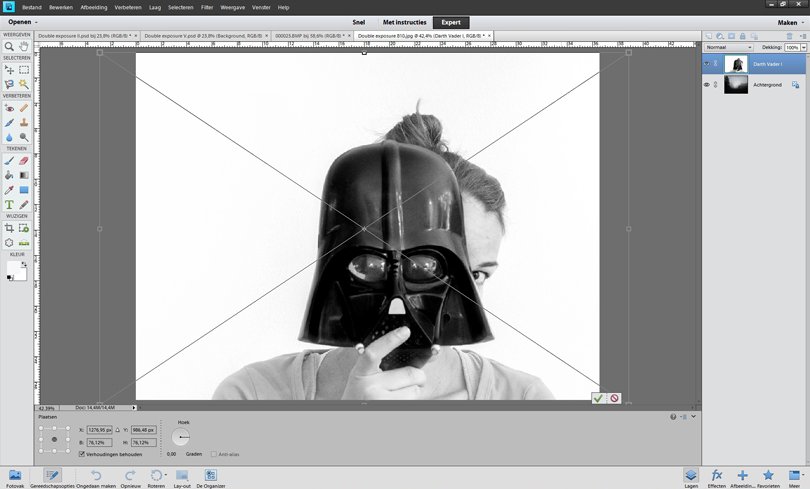This screenshot has width=810, height=489.
Task: Open the tool options panel menu icon
Action: pyautogui.click(x=683, y=417)
